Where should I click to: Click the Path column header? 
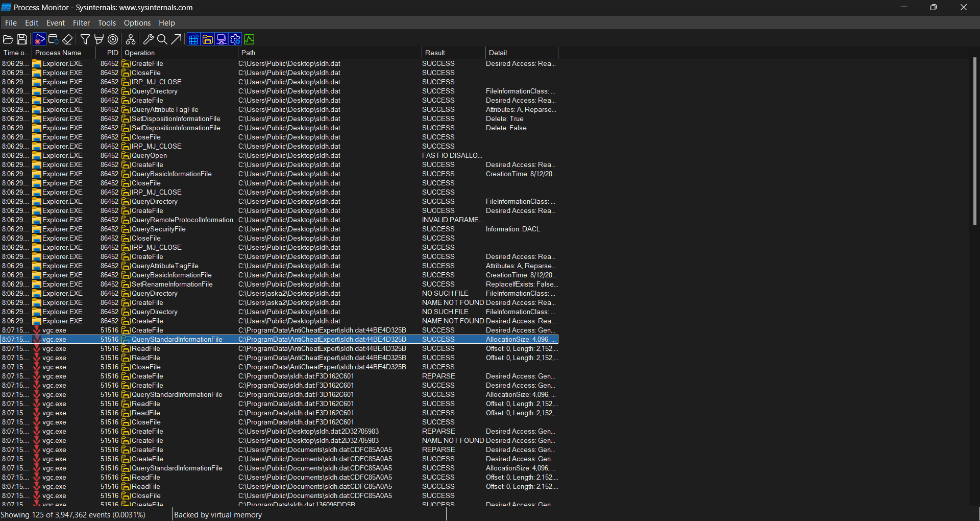(x=330, y=53)
